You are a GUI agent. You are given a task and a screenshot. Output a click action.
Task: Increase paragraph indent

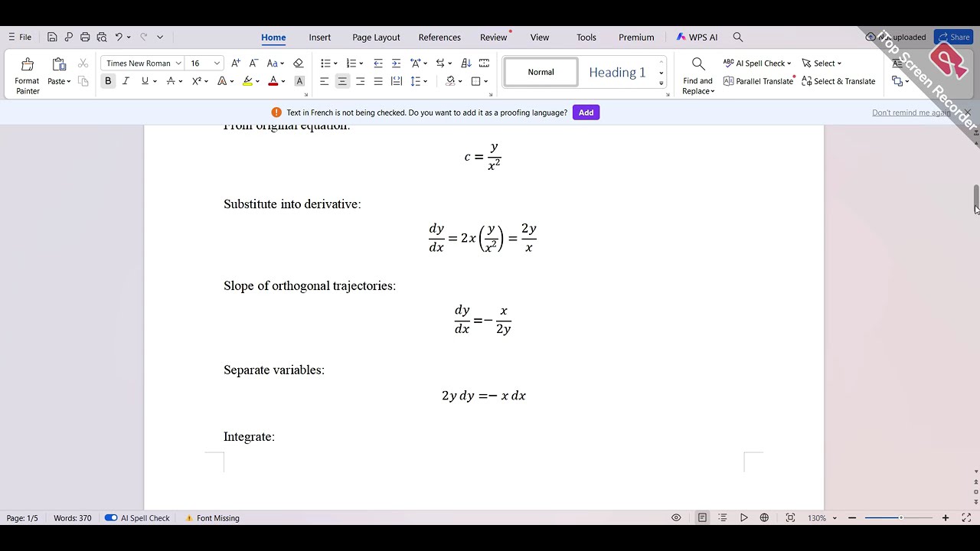click(396, 64)
